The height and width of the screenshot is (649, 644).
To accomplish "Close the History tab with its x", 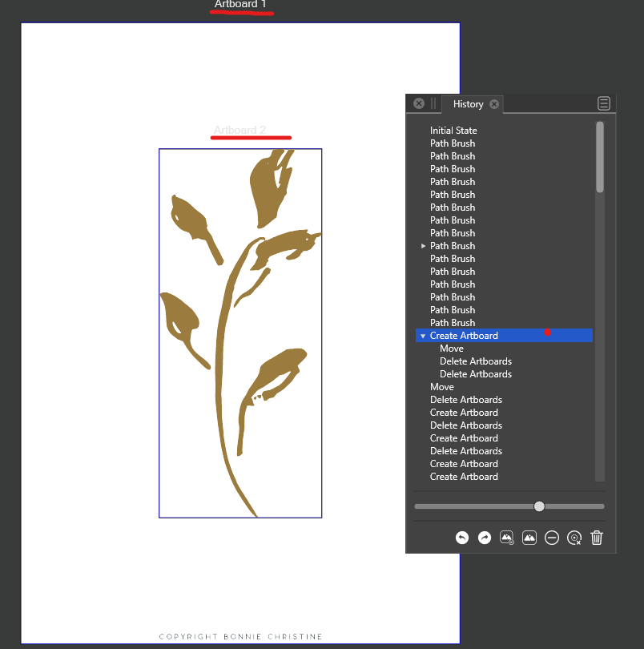I will [x=494, y=104].
